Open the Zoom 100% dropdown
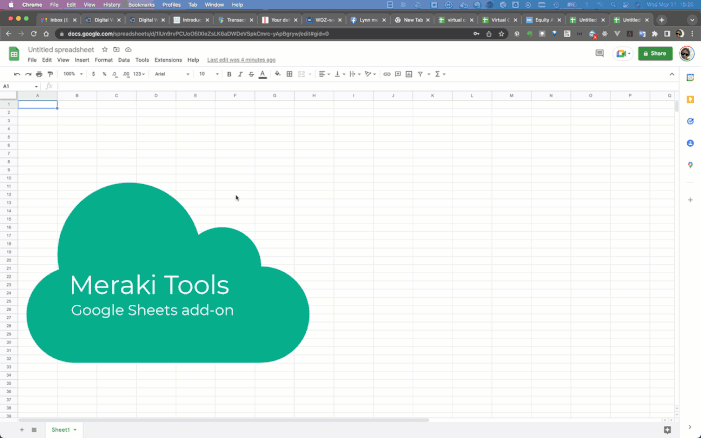Image resolution: width=701 pixels, height=438 pixels. point(72,74)
